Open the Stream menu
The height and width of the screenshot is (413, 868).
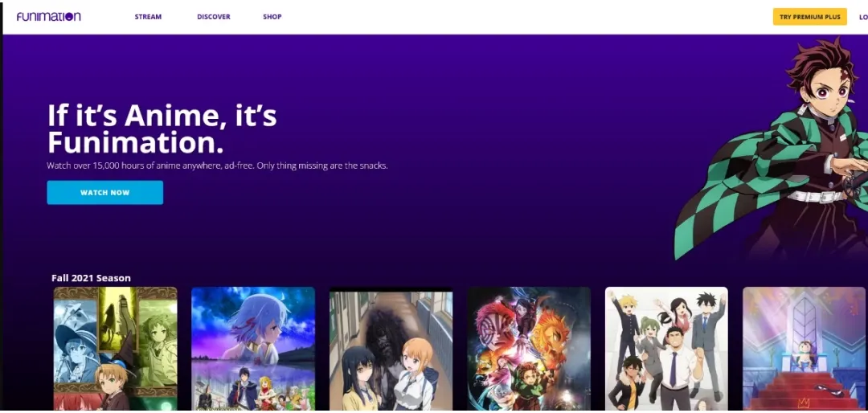pyautogui.click(x=148, y=17)
